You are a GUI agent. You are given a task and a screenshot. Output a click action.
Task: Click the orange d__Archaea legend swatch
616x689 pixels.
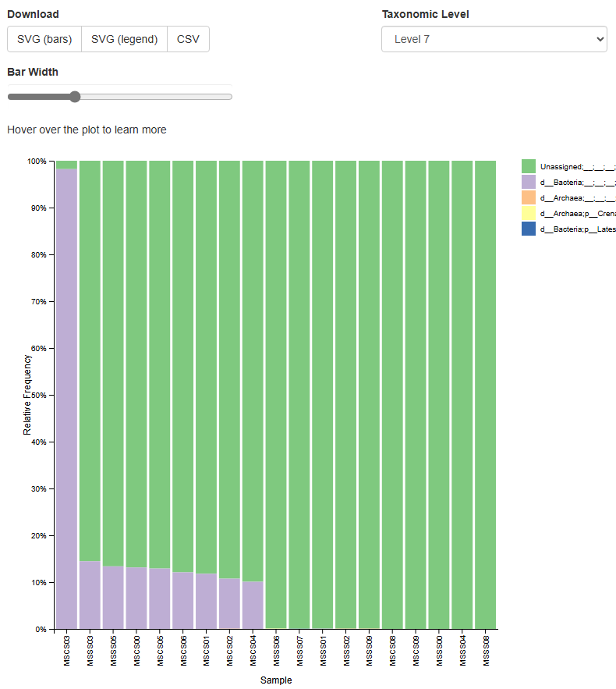point(529,197)
